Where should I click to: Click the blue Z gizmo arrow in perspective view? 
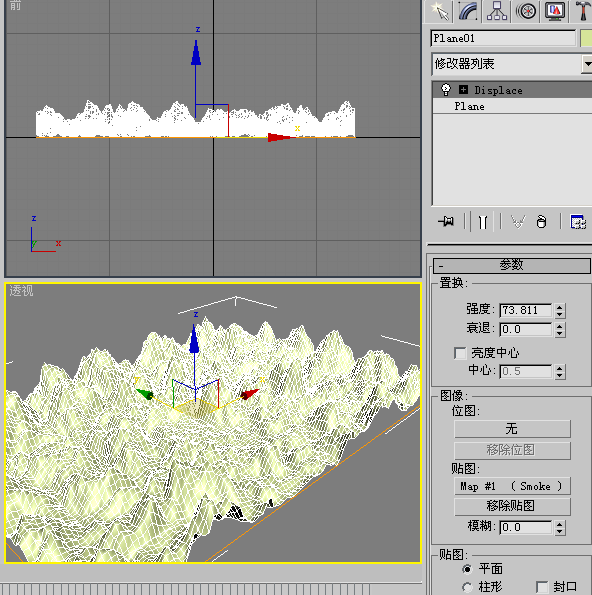point(194,339)
